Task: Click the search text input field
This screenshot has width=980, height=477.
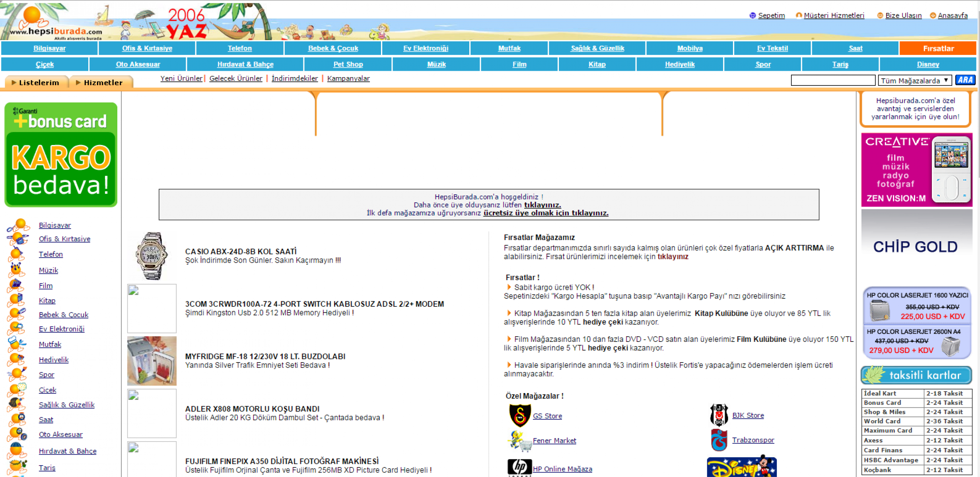Action: (x=832, y=81)
